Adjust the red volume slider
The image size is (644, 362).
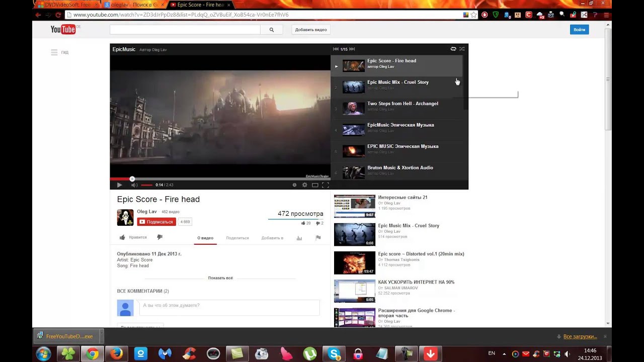click(146, 185)
